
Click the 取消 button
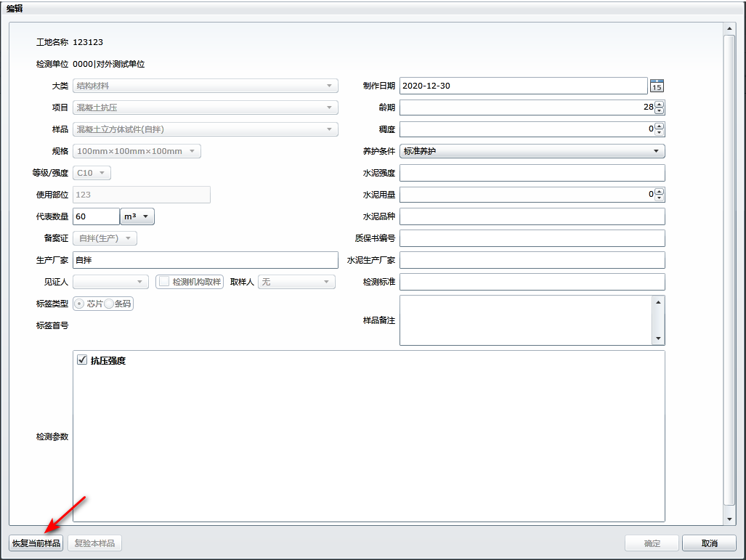click(709, 543)
